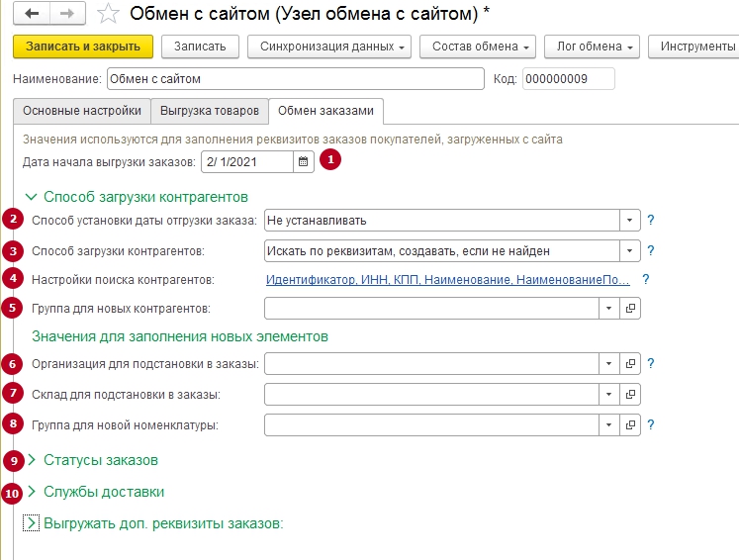
Task: Click the back navigation arrow
Action: (32, 14)
